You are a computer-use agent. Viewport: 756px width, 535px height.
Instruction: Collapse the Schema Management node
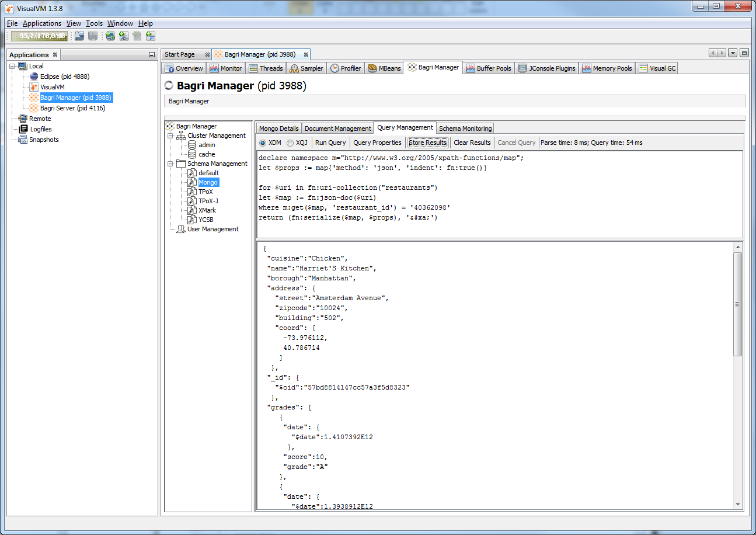pyautogui.click(x=170, y=164)
